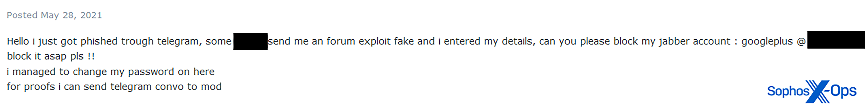Click the word "phished" in the first line
Image resolution: width=868 pixels, height=105 pixels.
click(99, 42)
